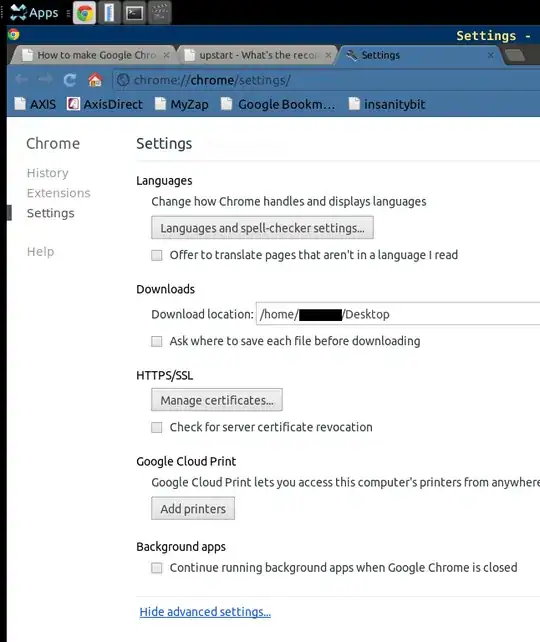Click the 'Languages' section heading
The height and width of the screenshot is (642, 540).
(164, 181)
